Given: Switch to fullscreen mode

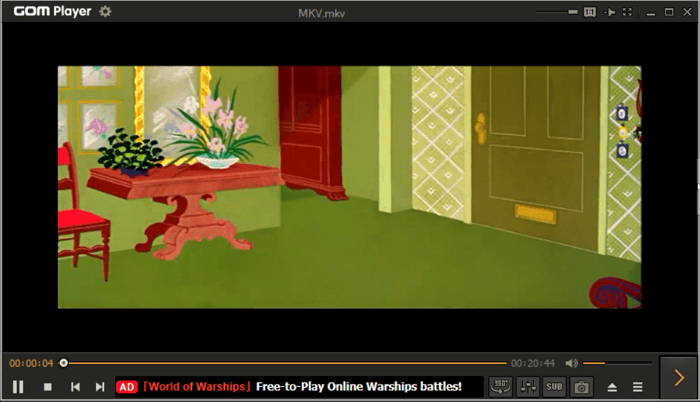Looking at the screenshot, I should point(627,12).
